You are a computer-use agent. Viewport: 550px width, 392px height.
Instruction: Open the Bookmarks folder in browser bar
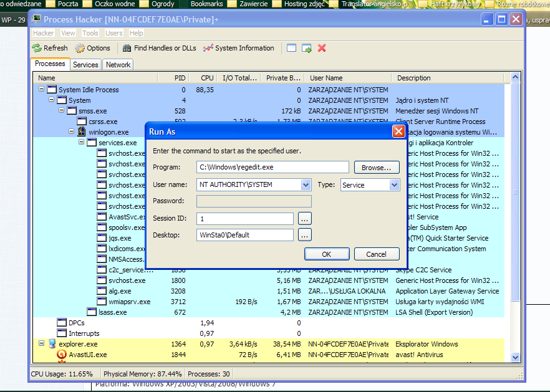[201, 4]
